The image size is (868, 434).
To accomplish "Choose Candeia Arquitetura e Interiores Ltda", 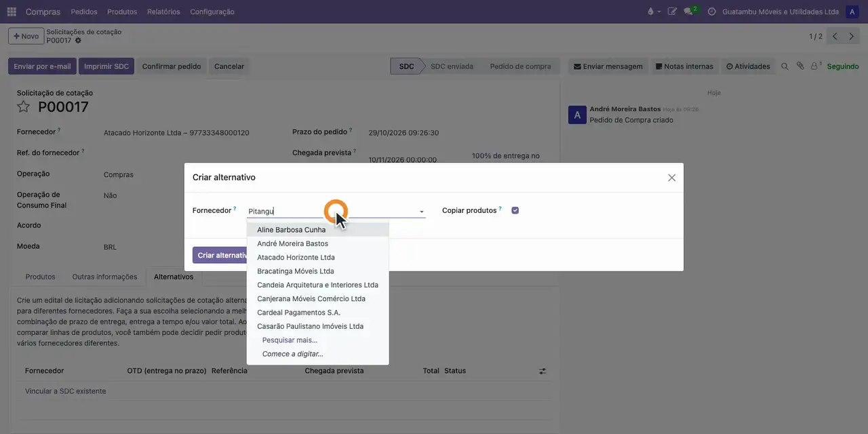I will pos(317,285).
